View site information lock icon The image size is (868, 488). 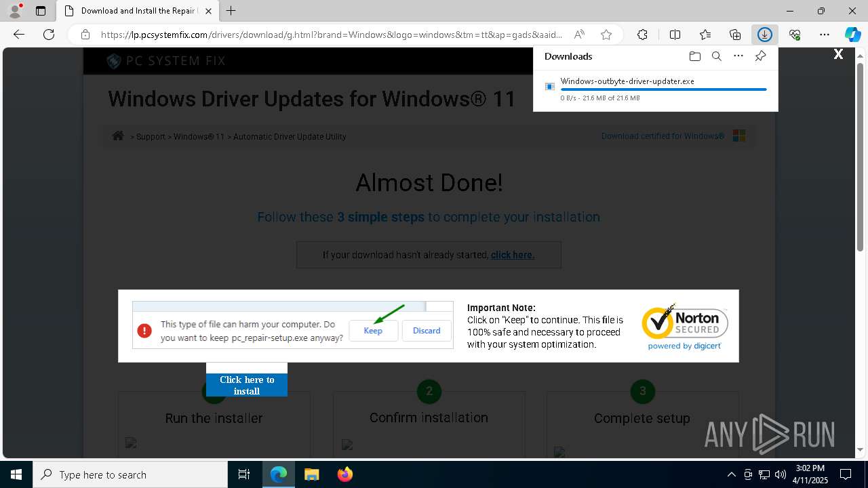pos(85,35)
